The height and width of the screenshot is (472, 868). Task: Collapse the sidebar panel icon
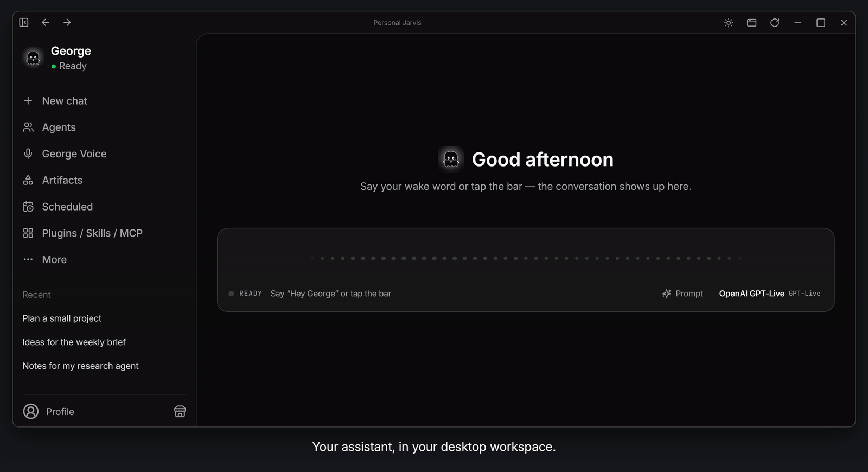pos(24,22)
